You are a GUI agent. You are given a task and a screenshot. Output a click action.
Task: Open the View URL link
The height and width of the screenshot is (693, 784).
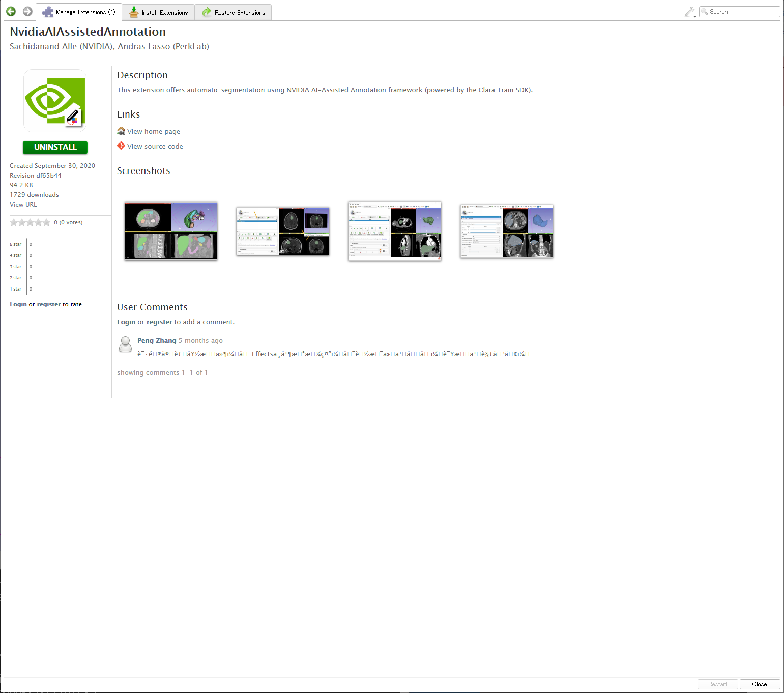click(x=23, y=205)
